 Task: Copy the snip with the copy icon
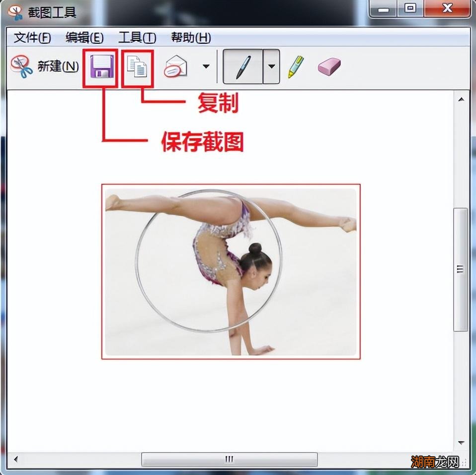tap(137, 66)
